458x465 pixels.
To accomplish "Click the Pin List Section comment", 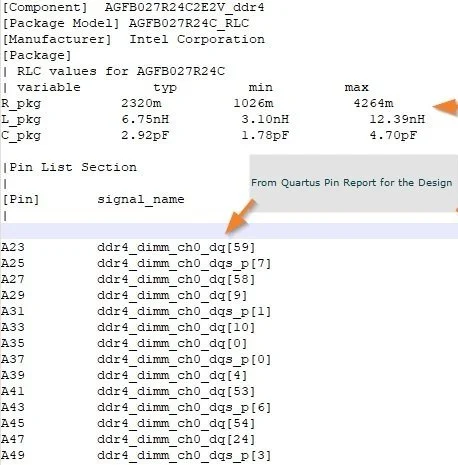I will (x=73, y=167).
